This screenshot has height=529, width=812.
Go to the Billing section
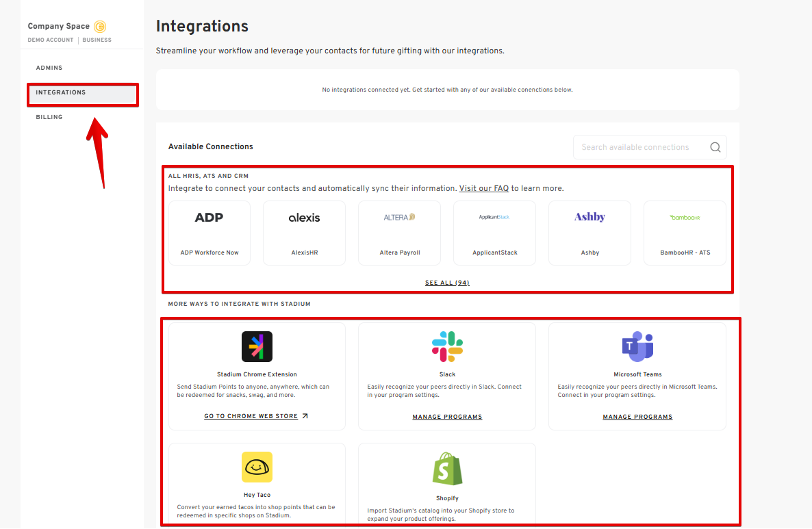pos(49,118)
